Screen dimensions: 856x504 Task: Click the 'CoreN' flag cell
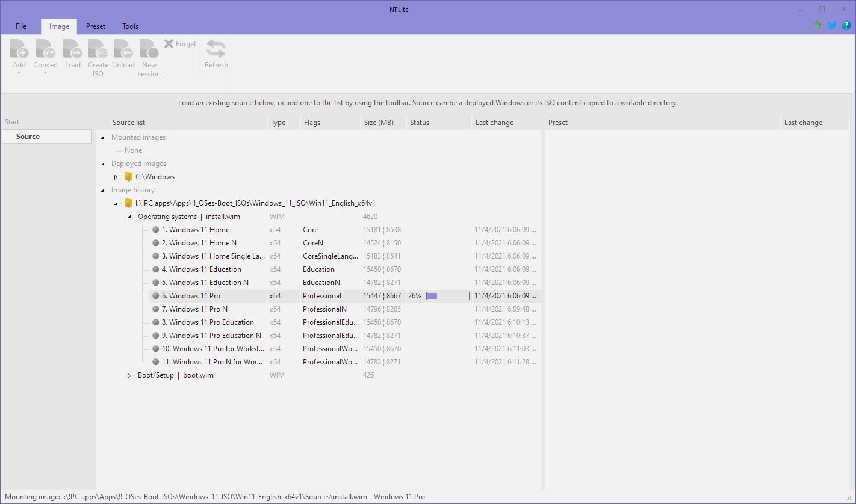point(313,243)
